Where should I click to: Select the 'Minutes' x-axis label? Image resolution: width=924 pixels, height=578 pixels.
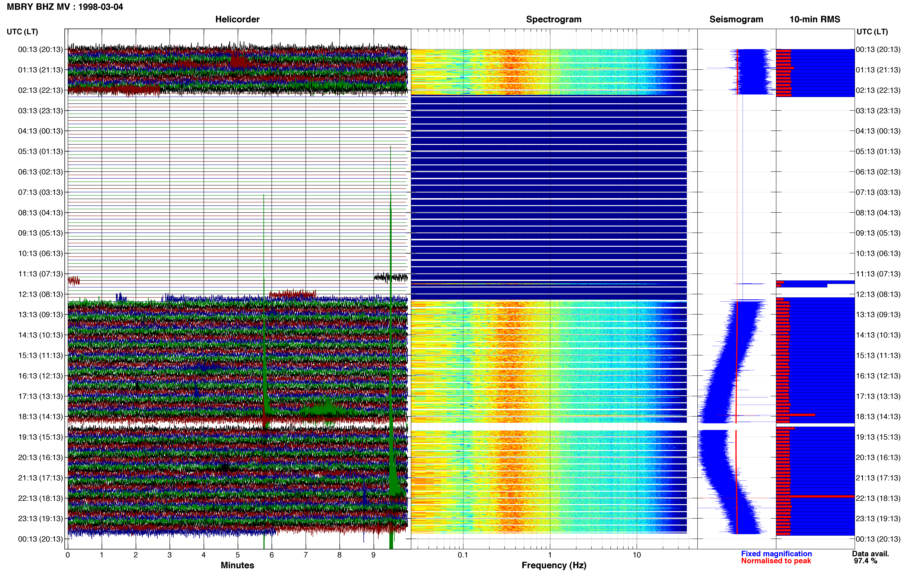point(237,565)
